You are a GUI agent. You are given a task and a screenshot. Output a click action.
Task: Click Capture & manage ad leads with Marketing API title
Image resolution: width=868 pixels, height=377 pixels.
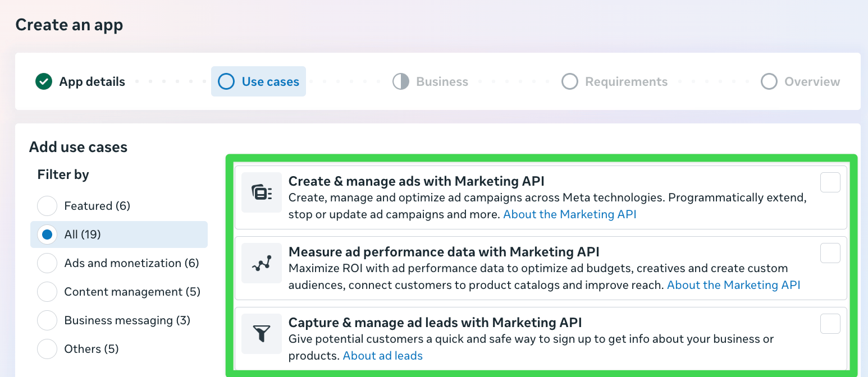(435, 323)
